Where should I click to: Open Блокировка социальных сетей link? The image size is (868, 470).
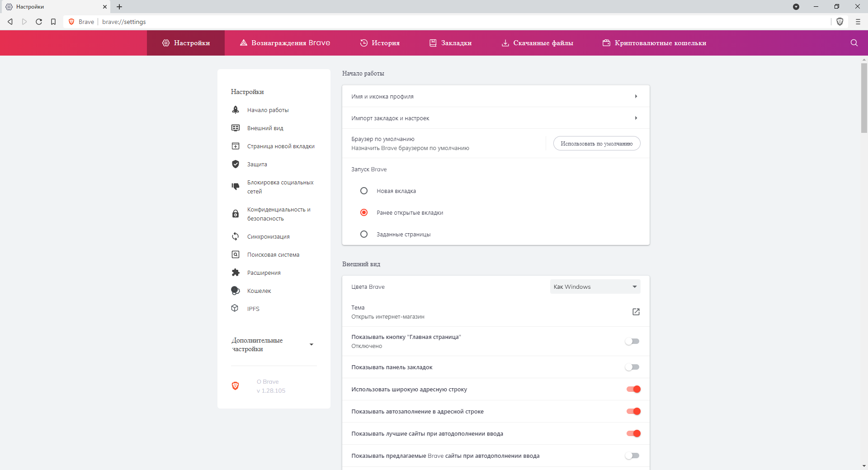280,187
